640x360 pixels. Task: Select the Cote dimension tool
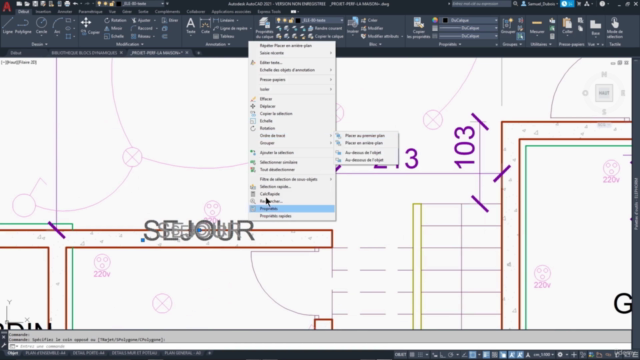pos(205,26)
